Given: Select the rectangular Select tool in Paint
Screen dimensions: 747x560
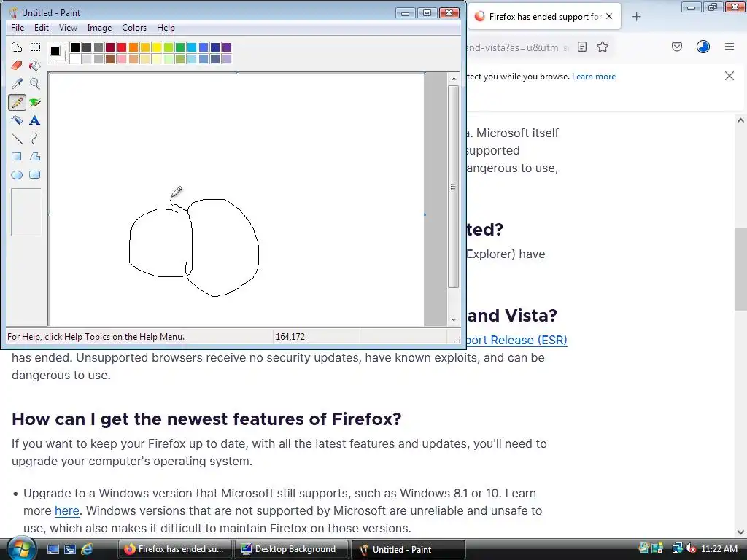Looking at the screenshot, I should 35,47.
